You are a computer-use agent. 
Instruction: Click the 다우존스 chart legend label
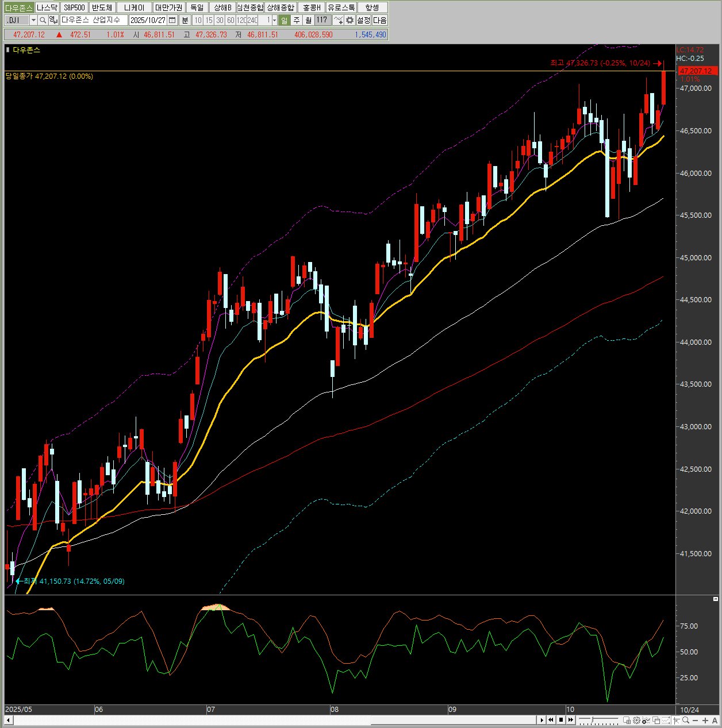(26, 50)
